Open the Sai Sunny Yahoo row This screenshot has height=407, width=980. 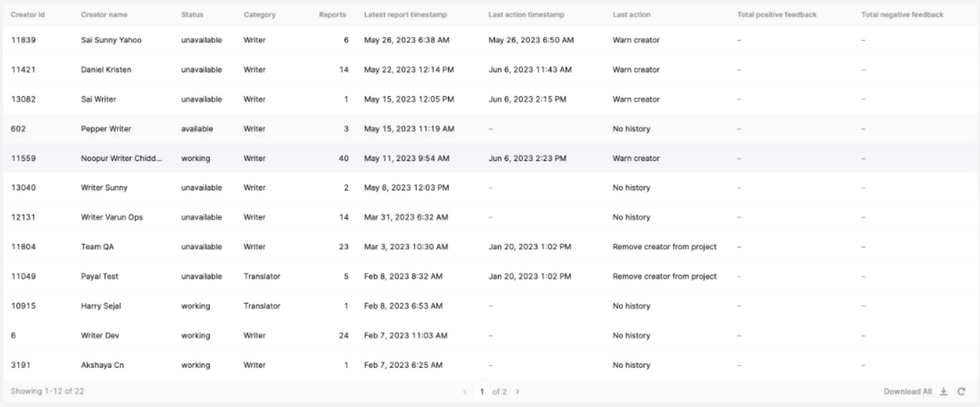point(490,40)
